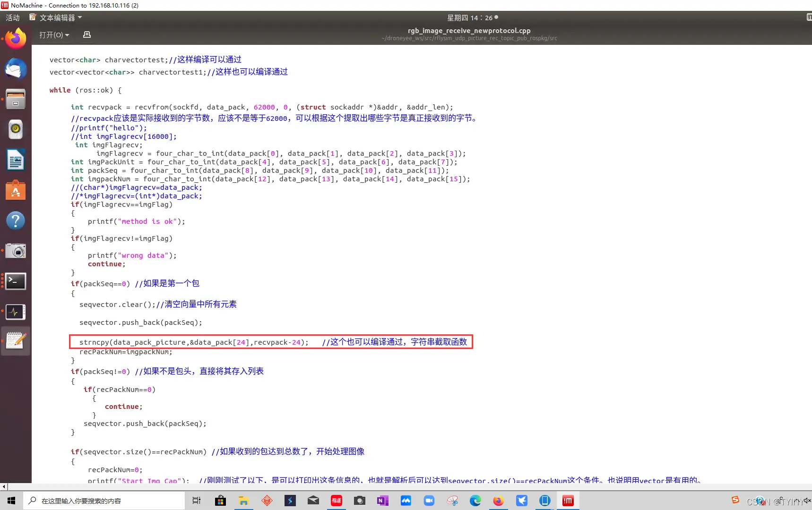The image size is (812, 510).
Task: Click the file title rgb_image_receive_newprotocol.cpp
Action: pos(469,31)
